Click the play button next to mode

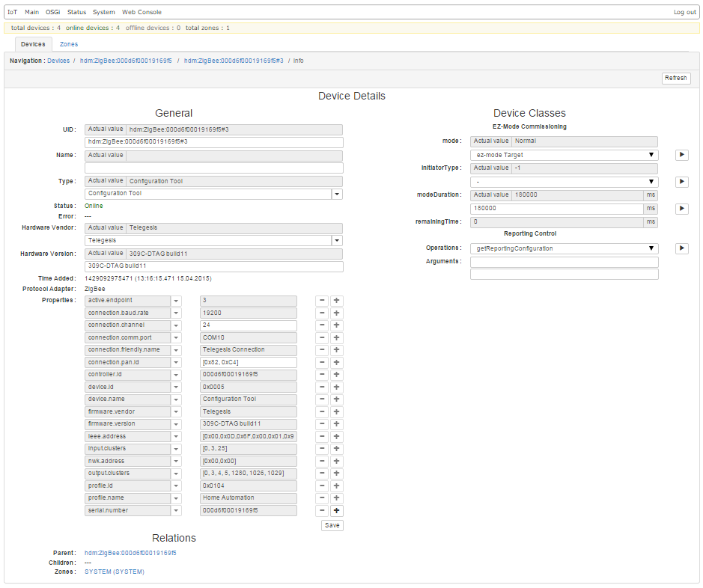tap(681, 155)
